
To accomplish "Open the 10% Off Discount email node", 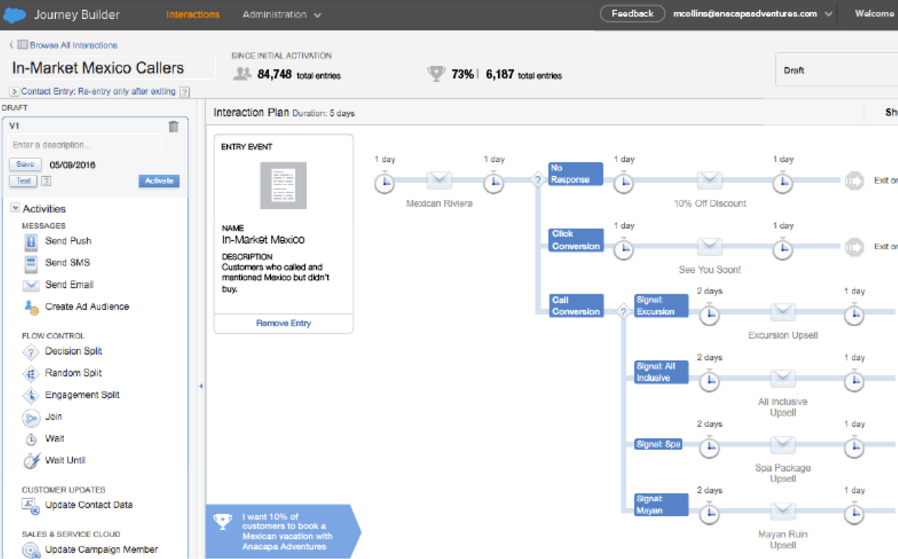I will (x=710, y=180).
